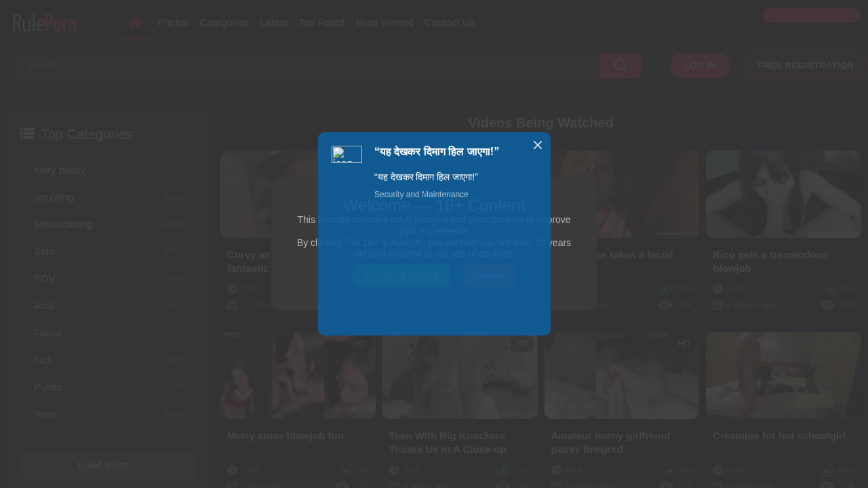This screenshot has height=488, width=868.
Task: Click the clock icon next to 2:20
Action: click(x=233, y=289)
